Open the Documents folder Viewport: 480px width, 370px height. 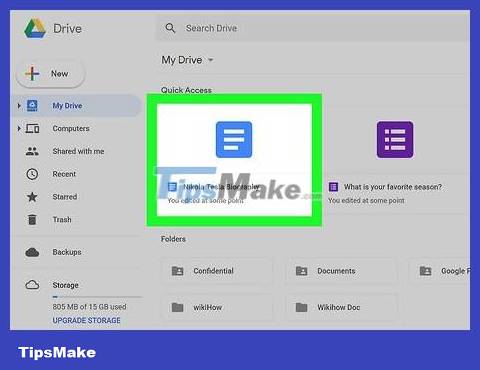point(341,271)
